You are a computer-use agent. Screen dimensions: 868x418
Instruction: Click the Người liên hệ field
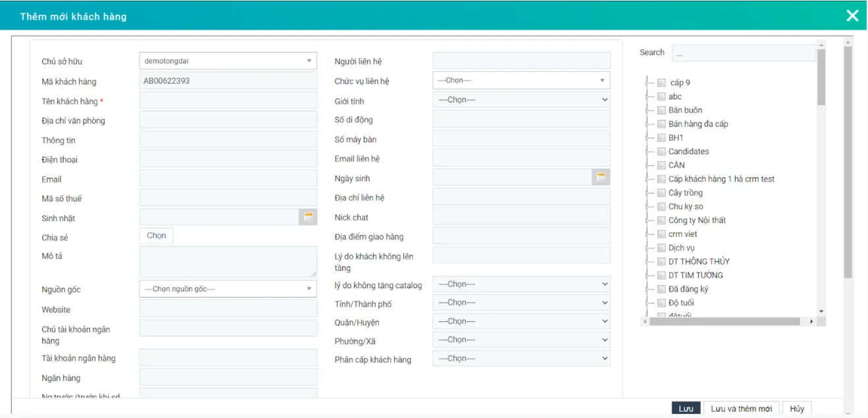pos(521,61)
